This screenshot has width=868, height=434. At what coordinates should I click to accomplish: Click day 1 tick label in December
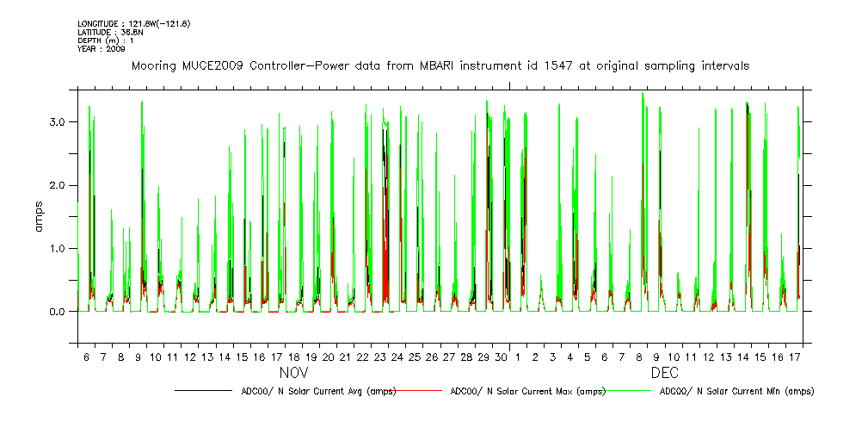pos(520,356)
